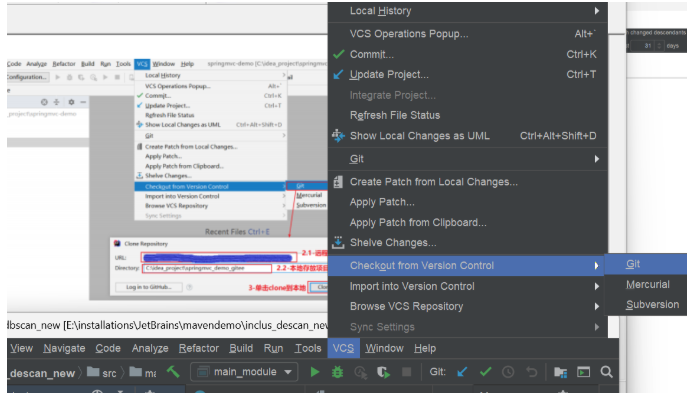Open the Help menu in the dark menu bar
This screenshot has width=696, height=397.
(425, 348)
